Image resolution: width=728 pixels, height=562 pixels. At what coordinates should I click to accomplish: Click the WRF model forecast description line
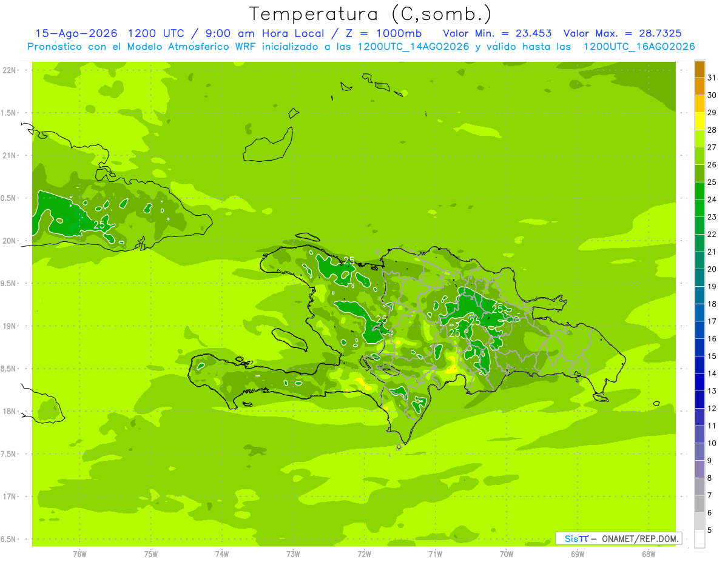tap(361, 47)
